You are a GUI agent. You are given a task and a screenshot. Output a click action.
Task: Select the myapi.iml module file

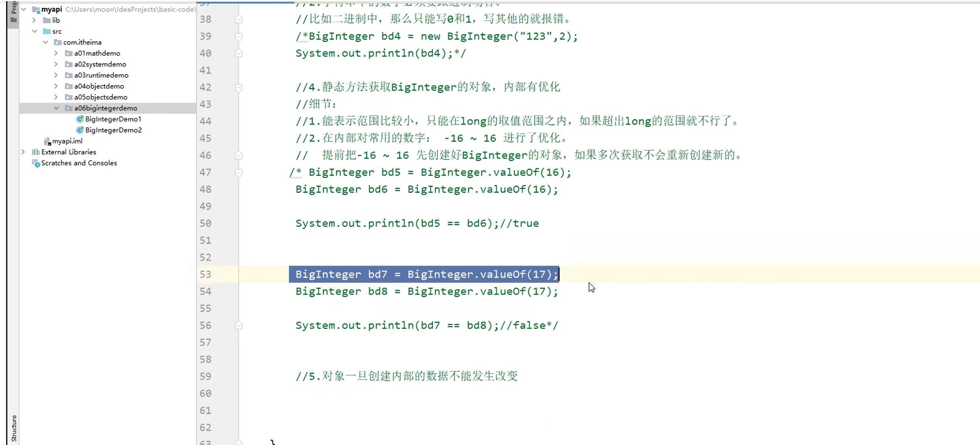(x=67, y=141)
